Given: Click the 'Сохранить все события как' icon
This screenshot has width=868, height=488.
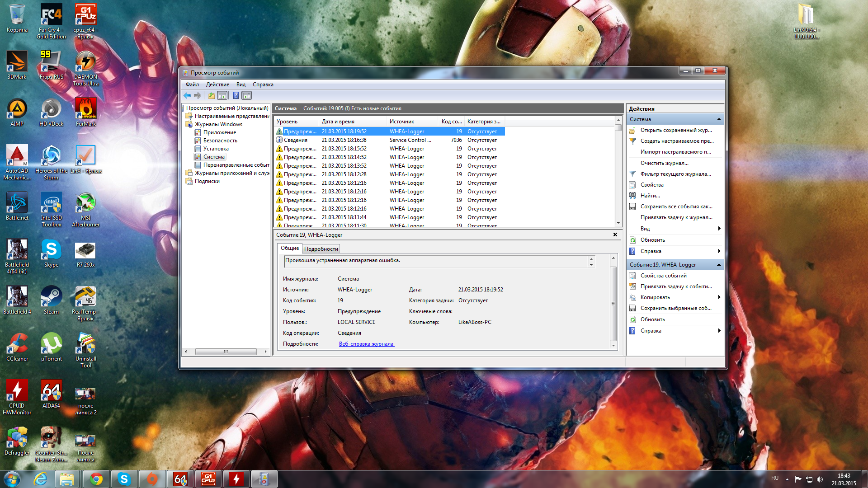Looking at the screenshot, I should [x=632, y=206].
